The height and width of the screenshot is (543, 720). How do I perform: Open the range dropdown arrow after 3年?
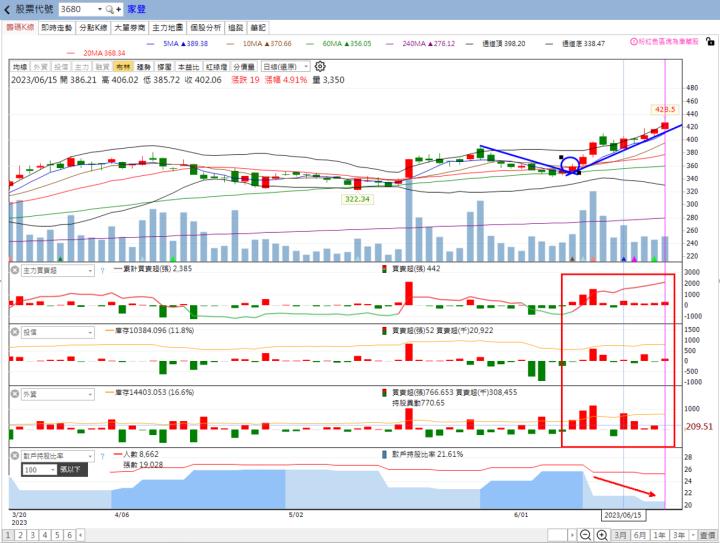(693, 535)
